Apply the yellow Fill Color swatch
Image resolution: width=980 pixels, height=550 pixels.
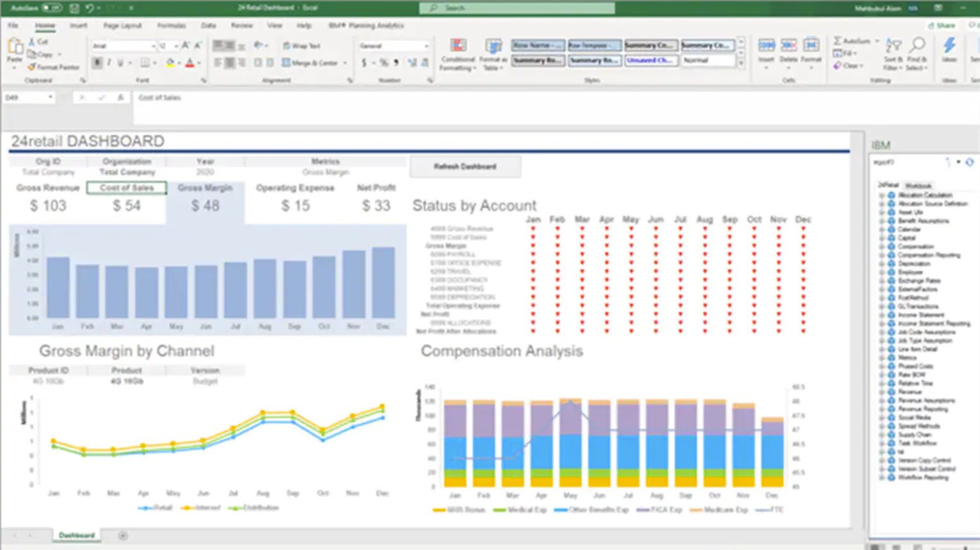click(170, 63)
